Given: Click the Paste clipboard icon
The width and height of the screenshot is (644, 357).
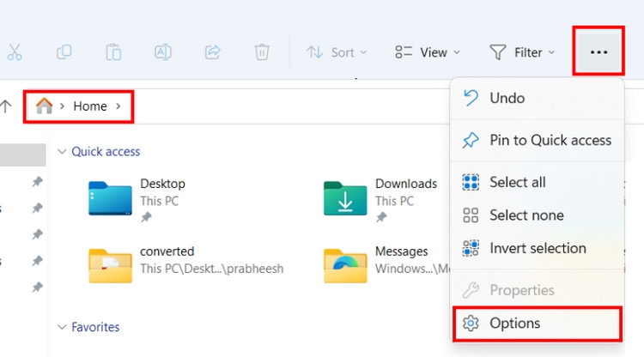Looking at the screenshot, I should [113, 52].
